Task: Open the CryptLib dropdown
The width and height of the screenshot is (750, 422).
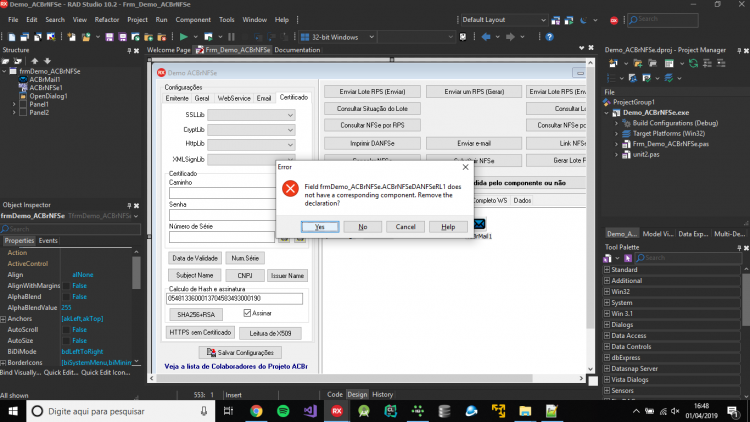Action: [290, 130]
